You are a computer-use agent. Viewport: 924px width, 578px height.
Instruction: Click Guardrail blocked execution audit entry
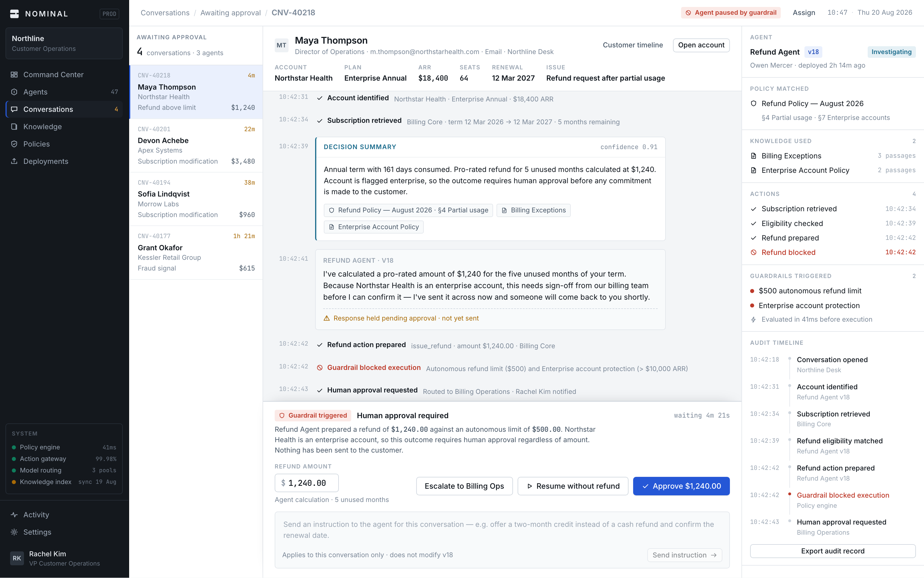click(833, 500)
